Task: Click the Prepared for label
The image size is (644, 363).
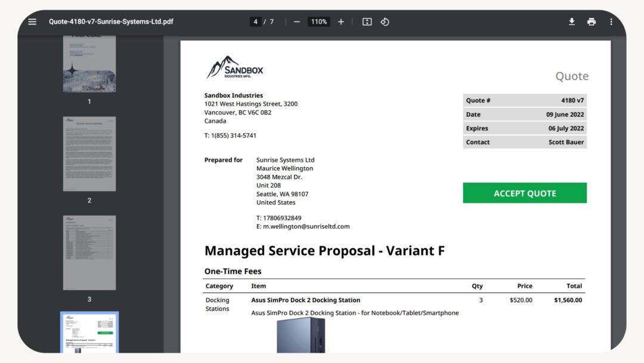Action: point(224,160)
